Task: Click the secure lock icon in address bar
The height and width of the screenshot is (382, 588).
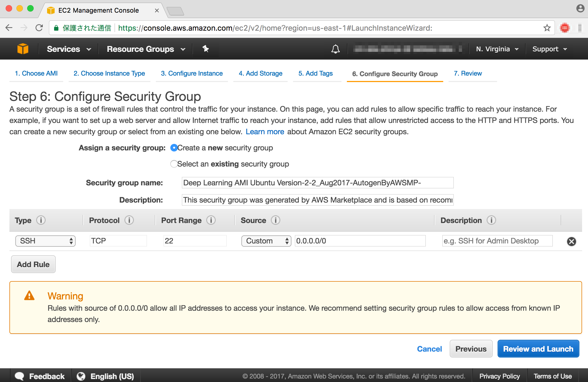Action: pos(56,28)
